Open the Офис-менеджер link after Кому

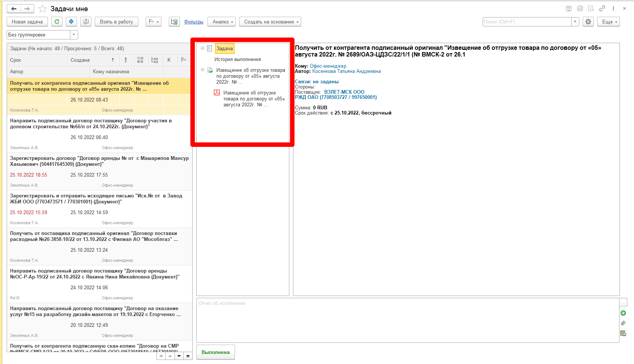[328, 66]
